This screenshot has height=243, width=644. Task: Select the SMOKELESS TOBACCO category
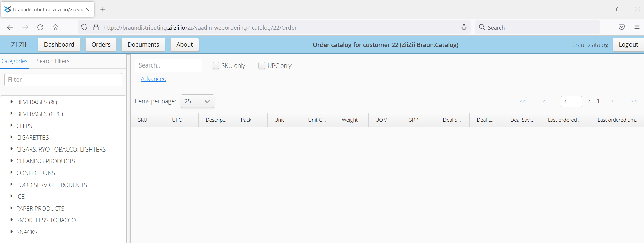tap(46, 220)
